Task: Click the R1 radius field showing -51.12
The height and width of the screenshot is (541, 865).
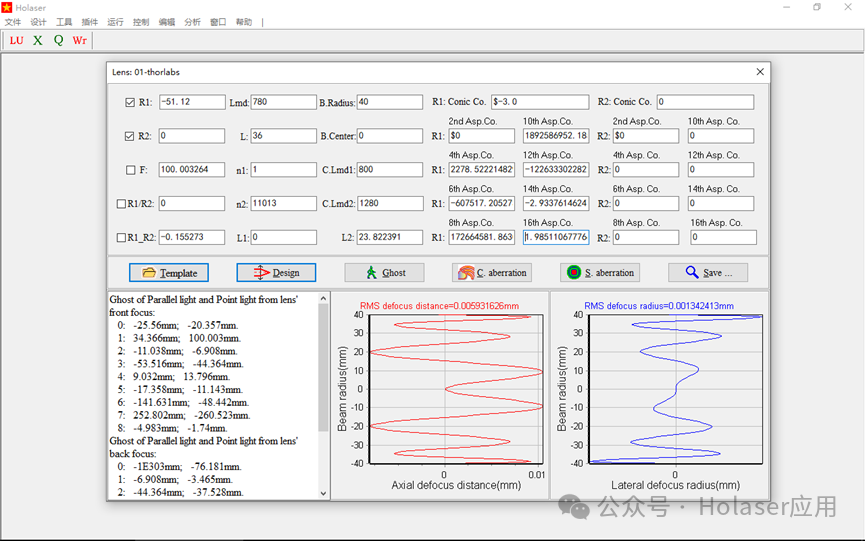Action: [192, 102]
